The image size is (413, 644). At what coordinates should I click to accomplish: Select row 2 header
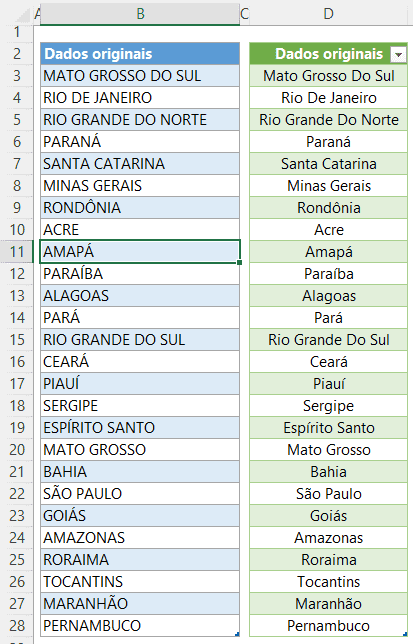tap(16, 54)
